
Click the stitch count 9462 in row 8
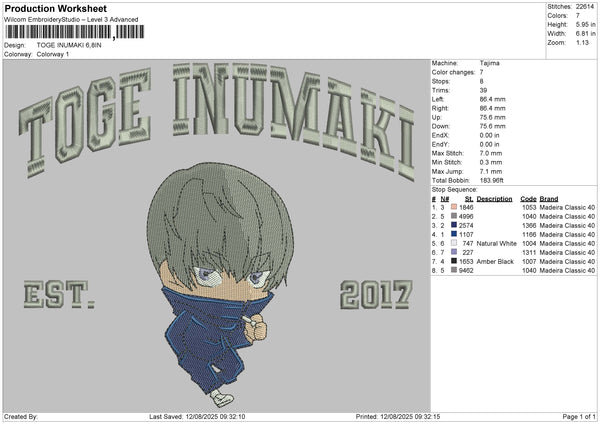point(466,271)
